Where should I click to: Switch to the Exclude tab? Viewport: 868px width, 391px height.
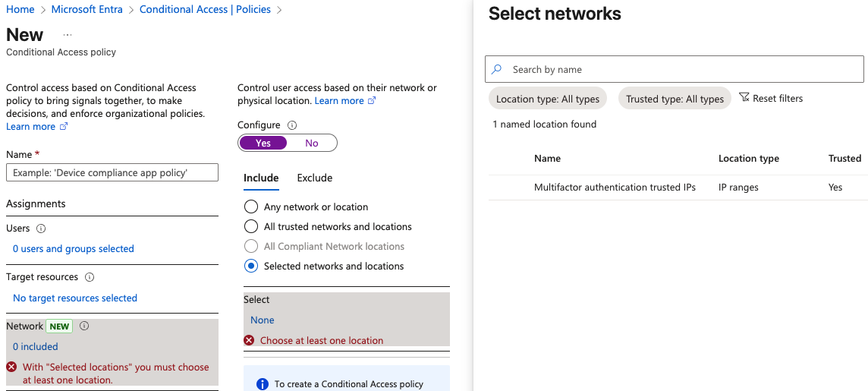(314, 178)
